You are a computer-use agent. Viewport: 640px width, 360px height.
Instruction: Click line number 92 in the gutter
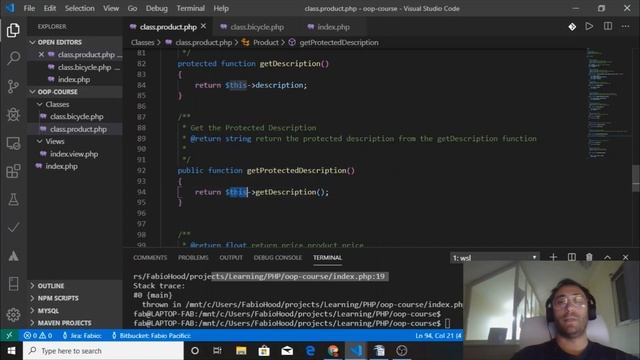pyautogui.click(x=141, y=171)
